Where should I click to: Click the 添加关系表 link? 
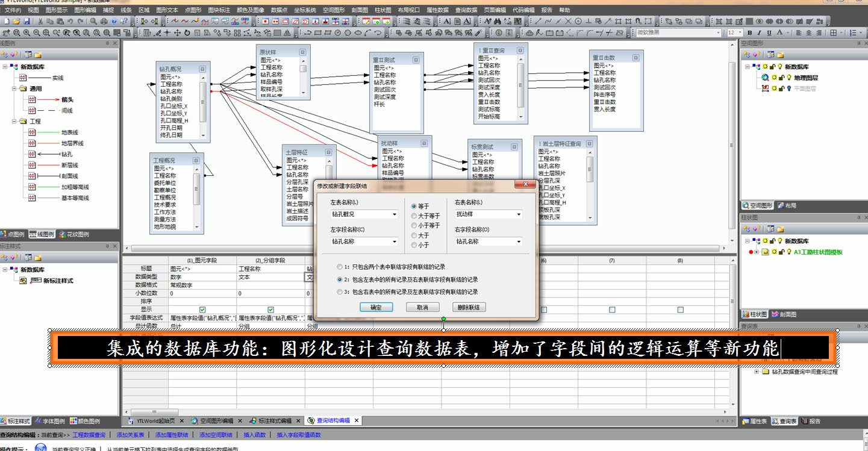click(130, 435)
